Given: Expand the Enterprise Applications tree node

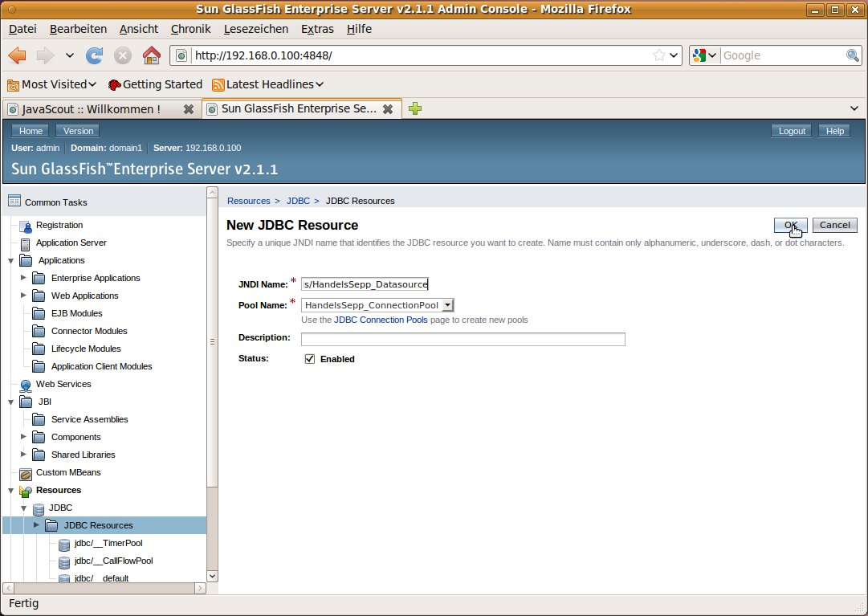Looking at the screenshot, I should point(23,278).
